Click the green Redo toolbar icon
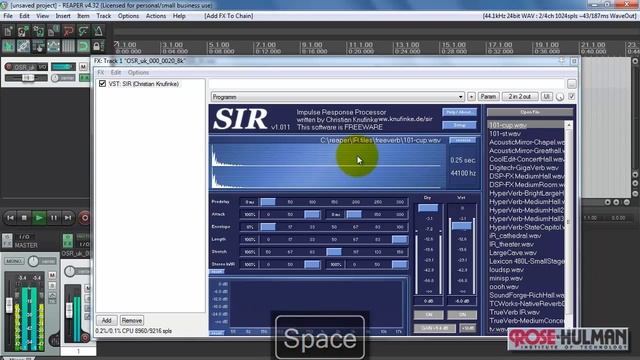 (x=83, y=31)
